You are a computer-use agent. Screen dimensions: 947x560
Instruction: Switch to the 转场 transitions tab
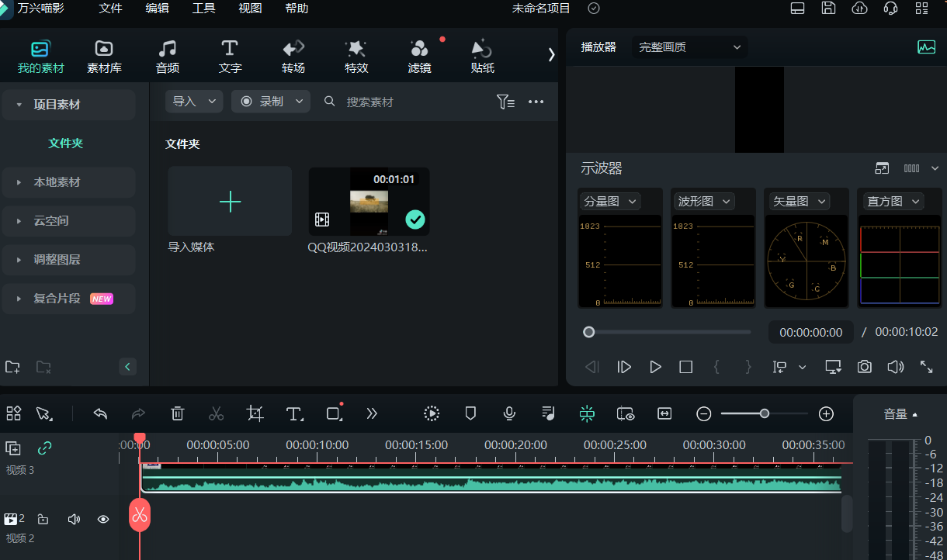[x=293, y=57]
